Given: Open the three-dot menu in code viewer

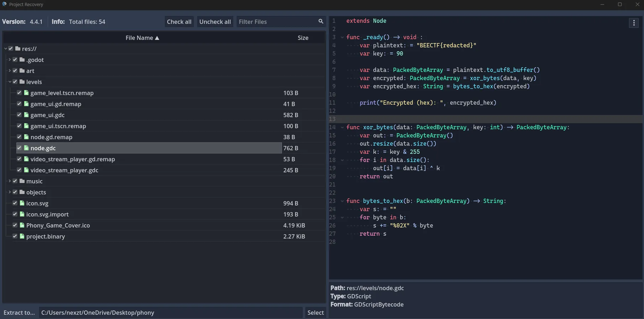Looking at the screenshot, I should pos(634,23).
